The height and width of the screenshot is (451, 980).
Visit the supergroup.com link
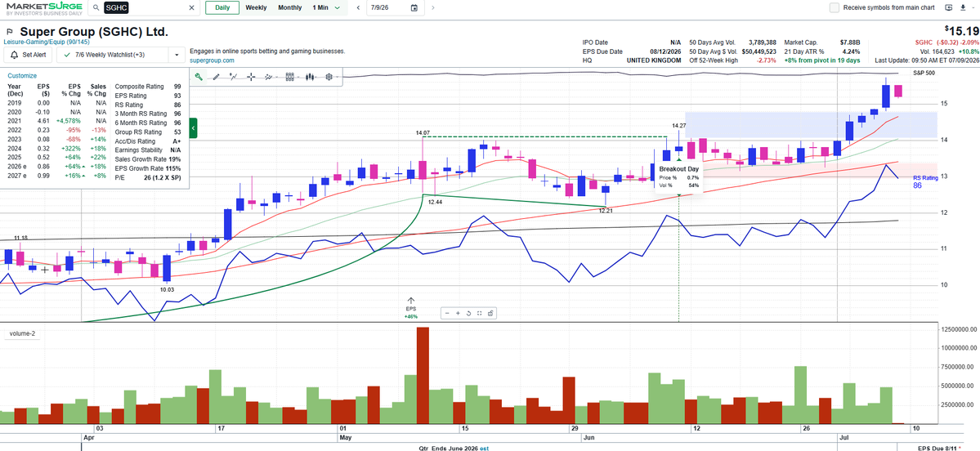point(211,60)
